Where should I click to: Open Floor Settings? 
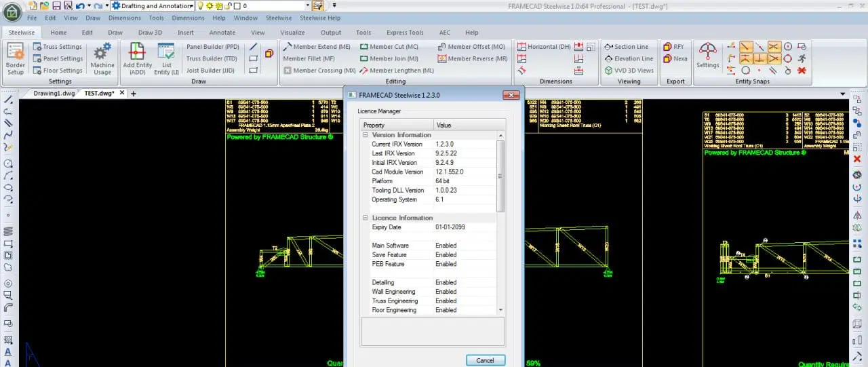58,70
